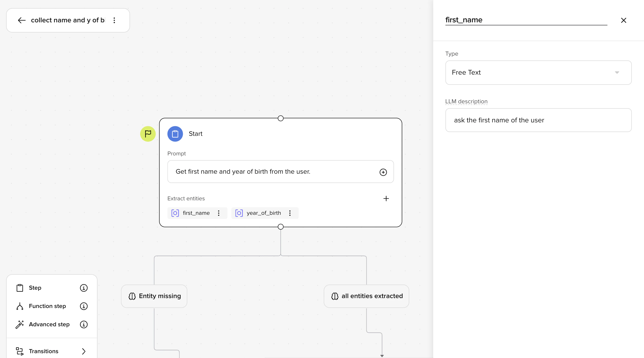Screen dimensions: 644x358
Task: Show info icon next to Step
Action: click(84, 288)
